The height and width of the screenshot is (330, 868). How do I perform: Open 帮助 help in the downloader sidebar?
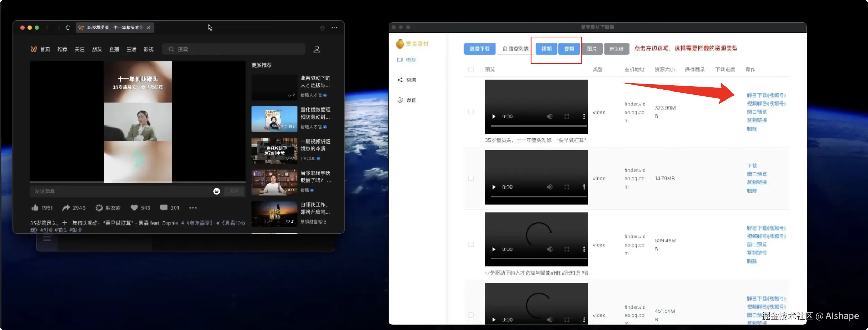[407, 80]
